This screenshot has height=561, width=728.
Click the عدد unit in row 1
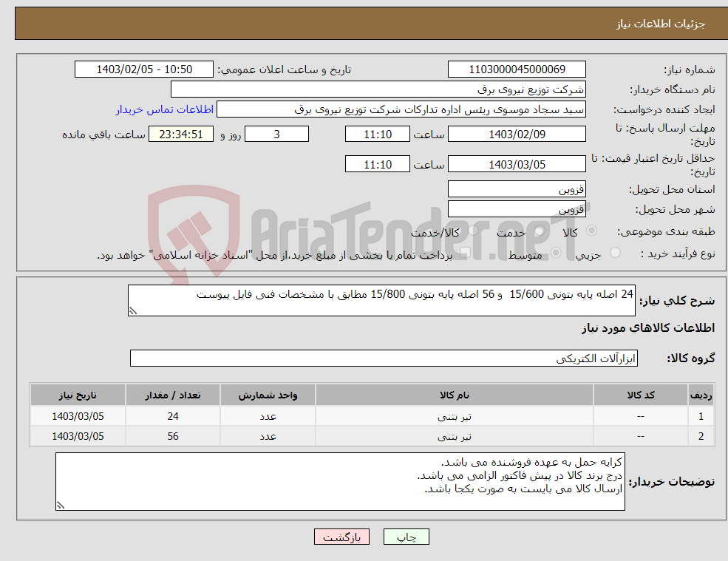[x=268, y=417]
